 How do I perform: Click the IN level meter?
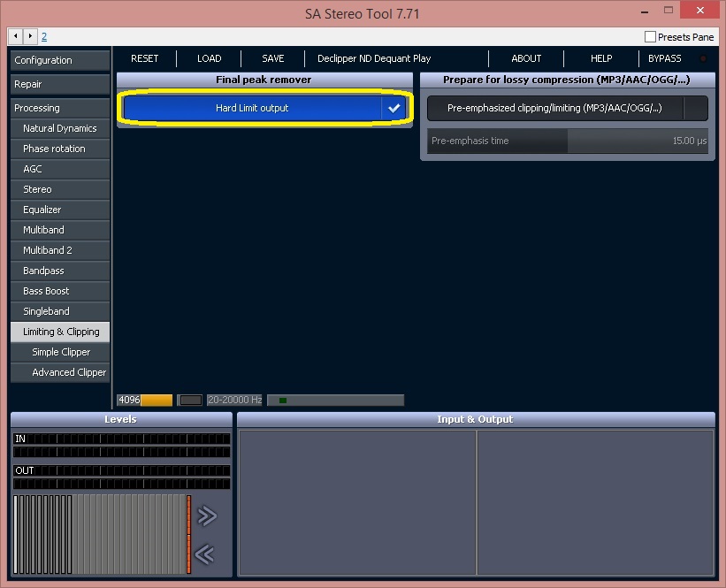[121, 445]
